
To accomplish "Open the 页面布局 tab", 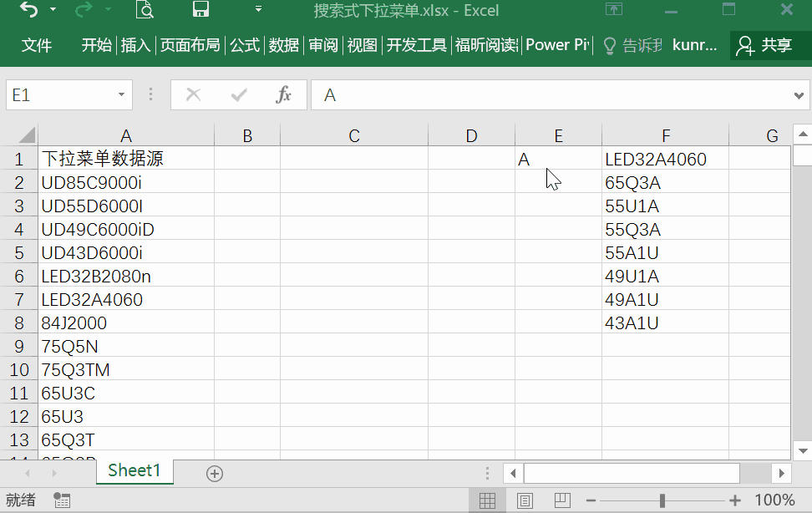I will (x=190, y=45).
